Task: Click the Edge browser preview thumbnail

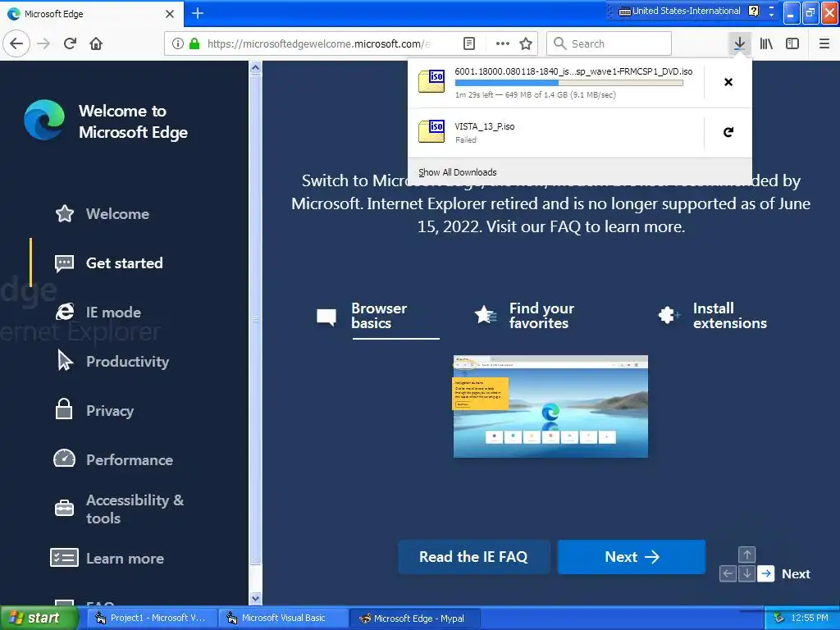Action: click(550, 406)
